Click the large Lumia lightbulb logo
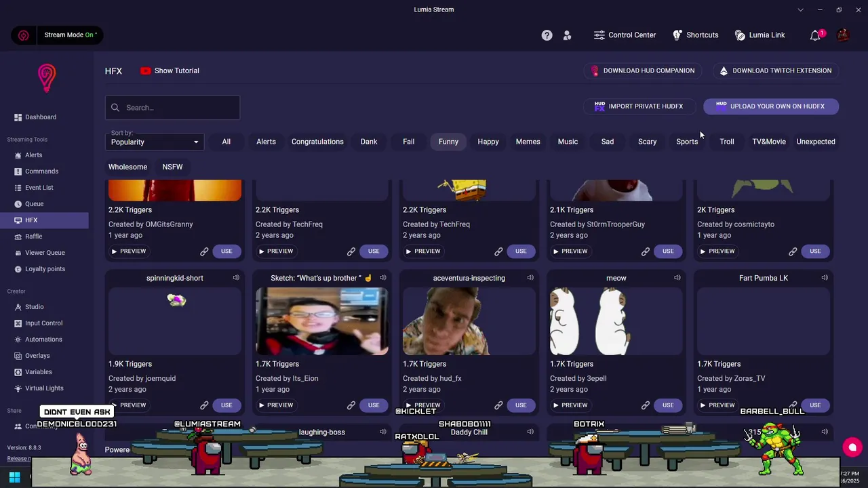The image size is (868, 488). pyautogui.click(x=46, y=78)
